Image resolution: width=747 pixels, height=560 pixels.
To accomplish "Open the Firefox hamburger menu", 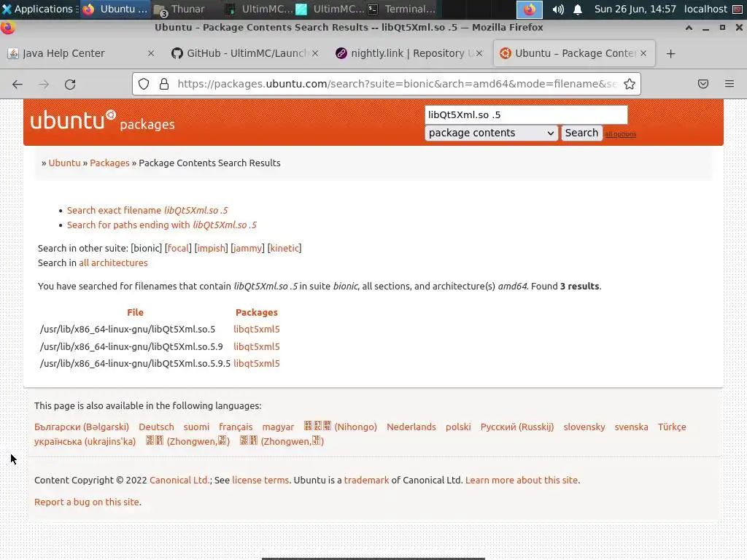I will pyautogui.click(x=729, y=84).
